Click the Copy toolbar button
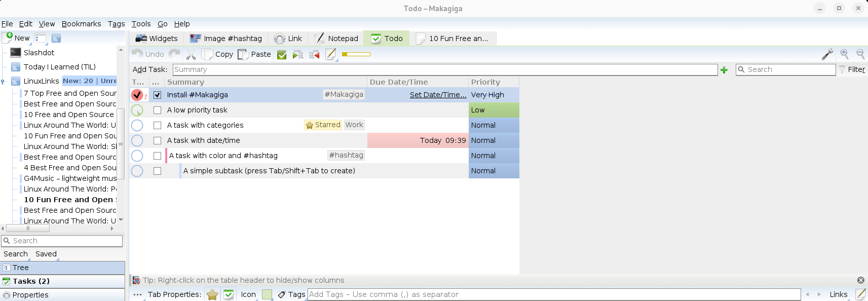The image size is (868, 301). pyautogui.click(x=217, y=54)
